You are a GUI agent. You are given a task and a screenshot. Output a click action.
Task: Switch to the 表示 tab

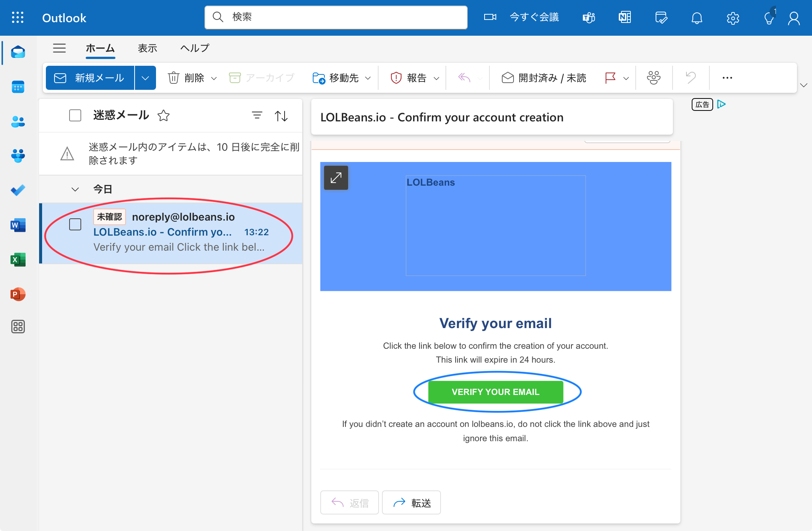pyautogui.click(x=147, y=48)
